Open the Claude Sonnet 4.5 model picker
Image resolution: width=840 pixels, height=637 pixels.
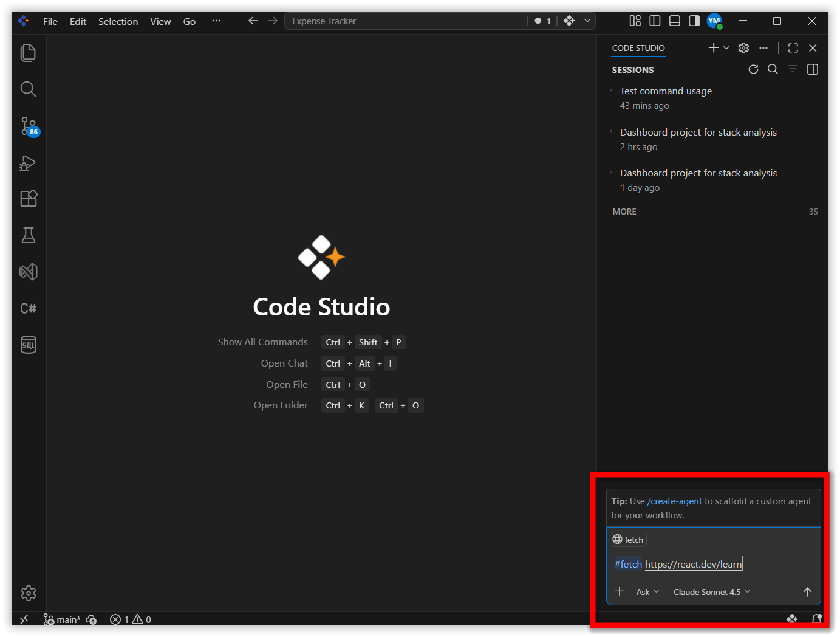[x=712, y=592]
